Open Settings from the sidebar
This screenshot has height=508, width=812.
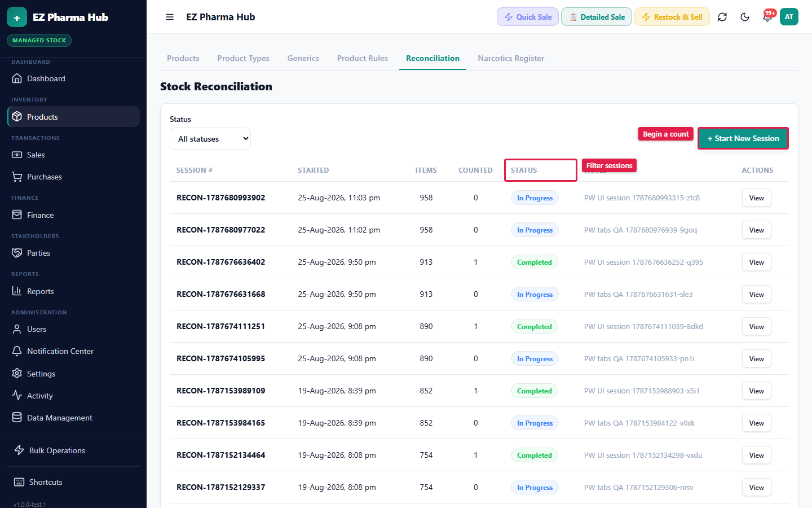click(73, 374)
